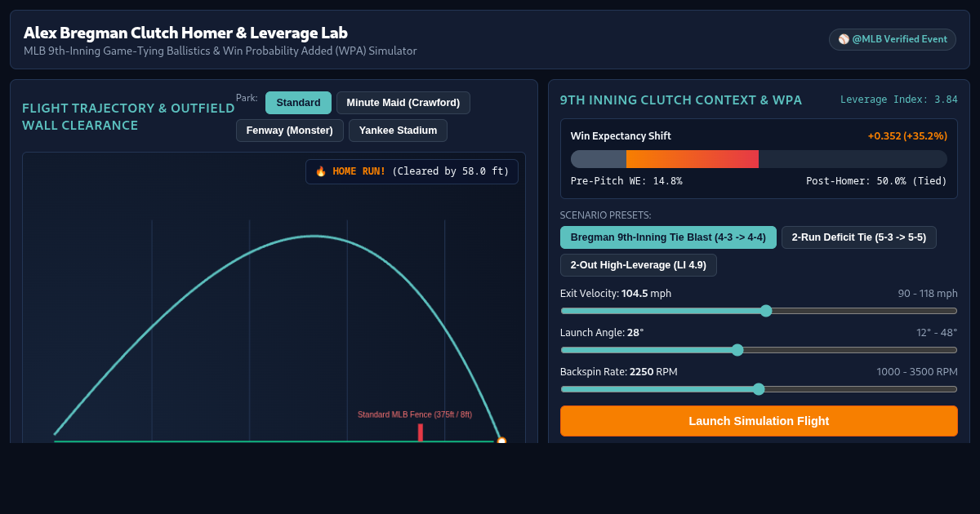Click the red Standard MLB Fence marker
This screenshot has height=514, width=980.
point(421,432)
